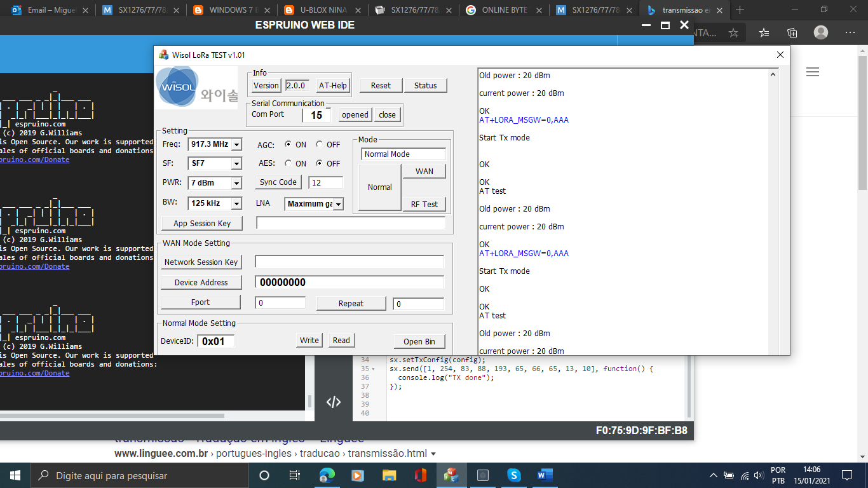Open Task View on taskbar

(295, 475)
